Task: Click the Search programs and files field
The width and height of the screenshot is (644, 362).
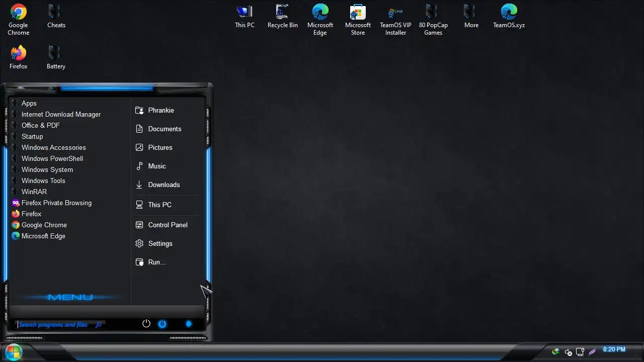Action: click(60, 325)
